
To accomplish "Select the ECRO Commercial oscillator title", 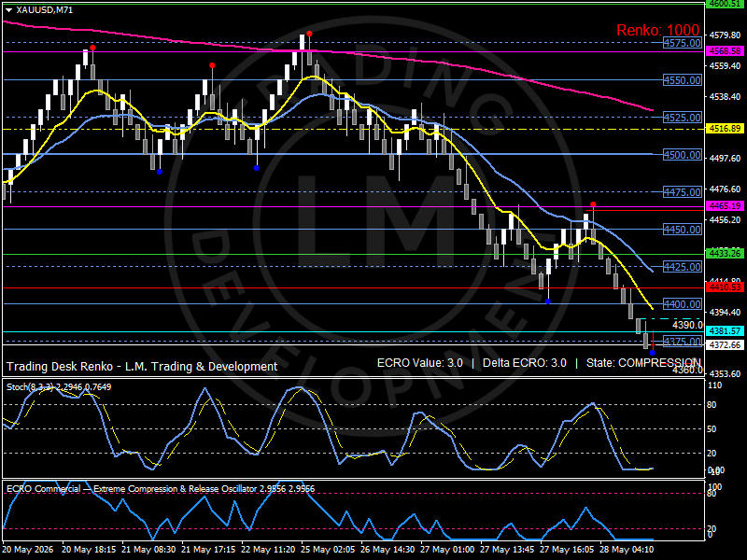I will coord(161,488).
